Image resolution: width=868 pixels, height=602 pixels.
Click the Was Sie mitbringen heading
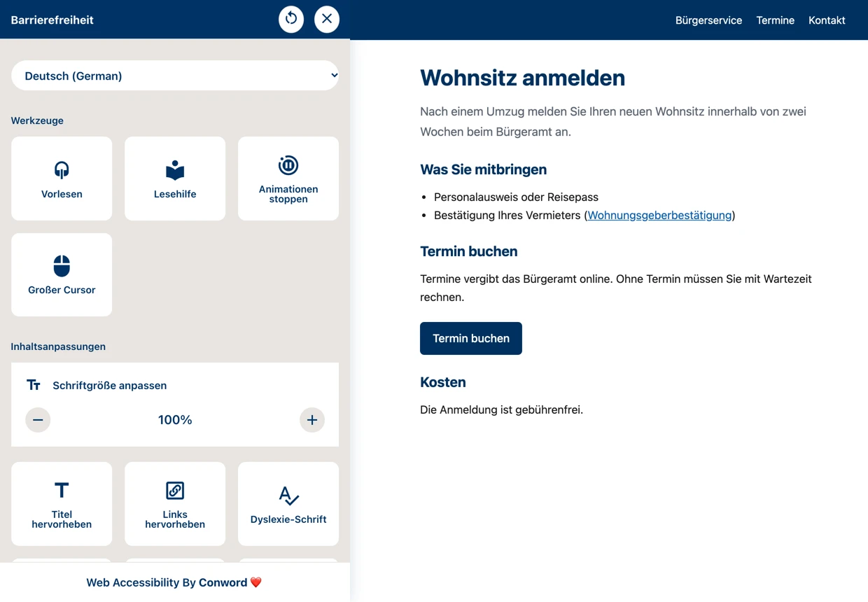coord(483,169)
